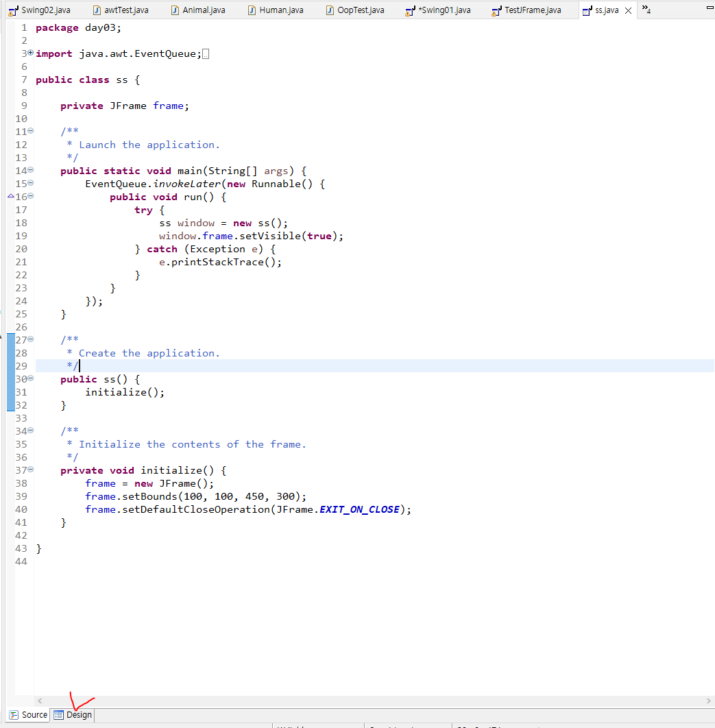
Task: Click on "JFrame" in the field declaration
Action: [128, 106]
